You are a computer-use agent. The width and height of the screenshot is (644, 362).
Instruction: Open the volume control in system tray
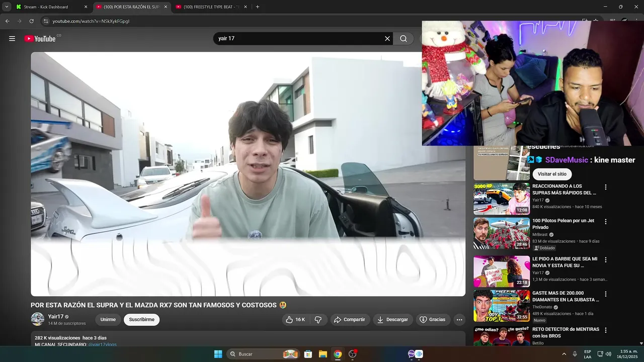coord(608,354)
